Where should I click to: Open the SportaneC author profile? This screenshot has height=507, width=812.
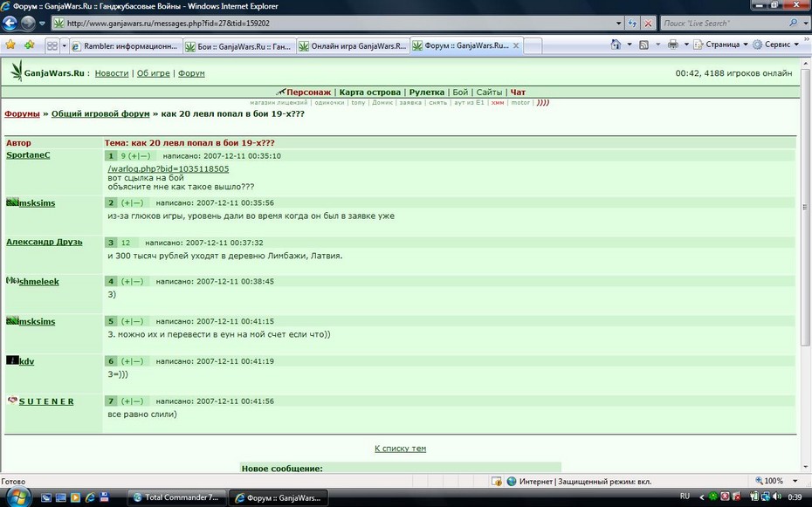pos(28,155)
